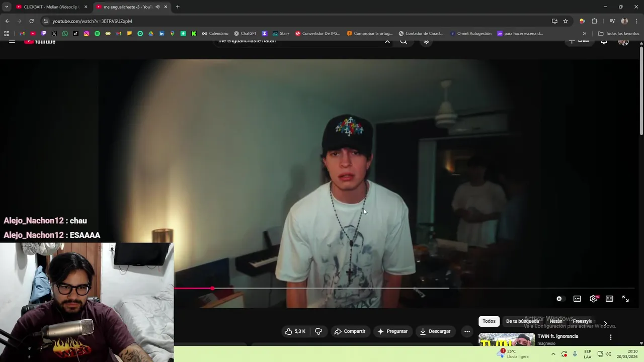
Task: Expand hidden bookmarks chevron
Action: [584, 34]
